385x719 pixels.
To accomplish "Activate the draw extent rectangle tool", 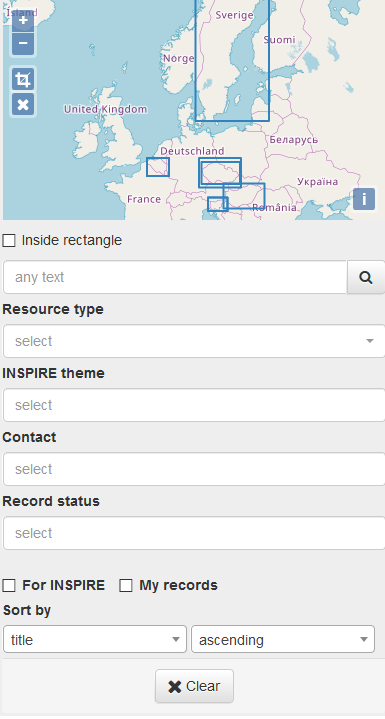I will 23,79.
